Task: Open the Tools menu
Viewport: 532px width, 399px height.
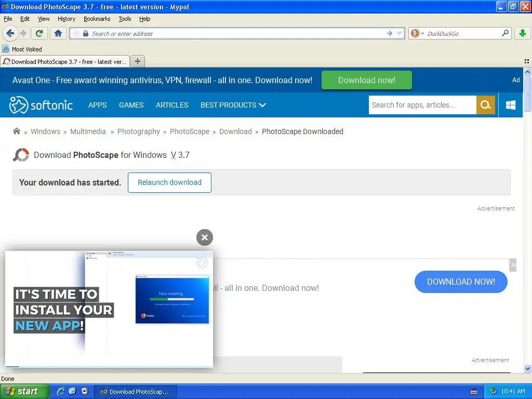Action: coord(125,19)
